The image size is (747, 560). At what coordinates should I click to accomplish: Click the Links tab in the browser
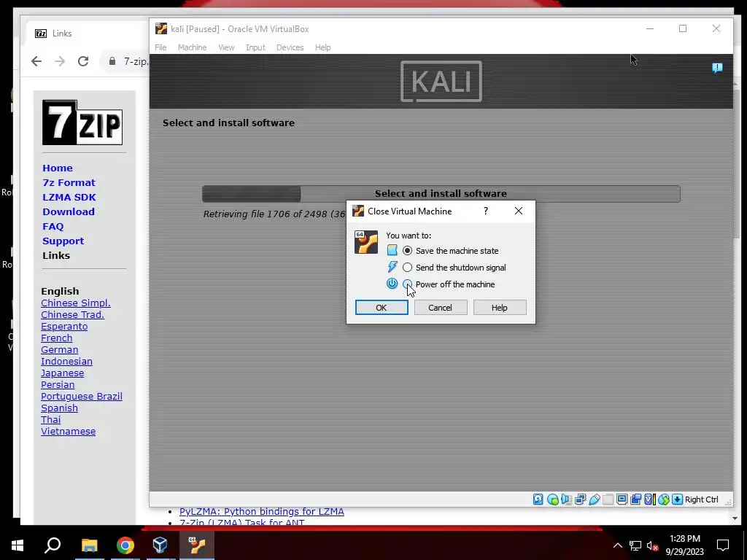86,34
